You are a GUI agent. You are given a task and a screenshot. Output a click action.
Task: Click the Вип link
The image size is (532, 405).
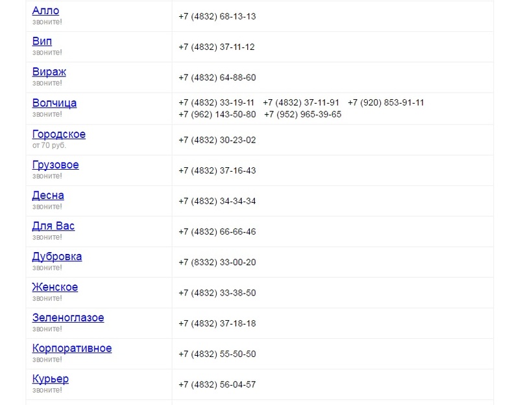42,41
